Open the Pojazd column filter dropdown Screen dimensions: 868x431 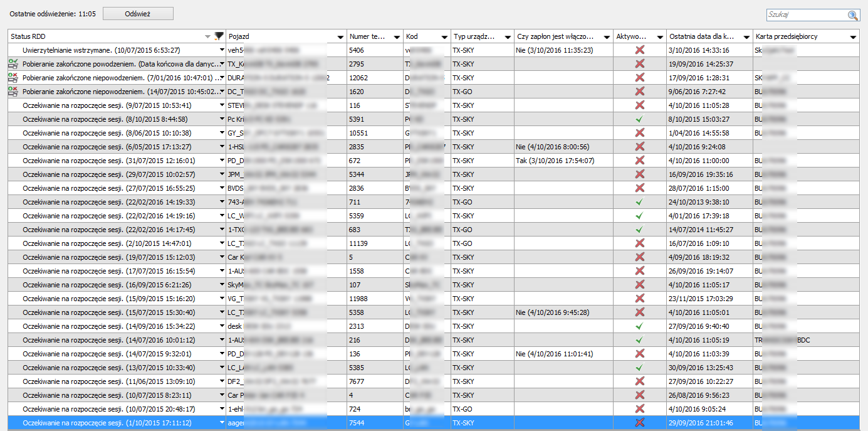point(340,37)
